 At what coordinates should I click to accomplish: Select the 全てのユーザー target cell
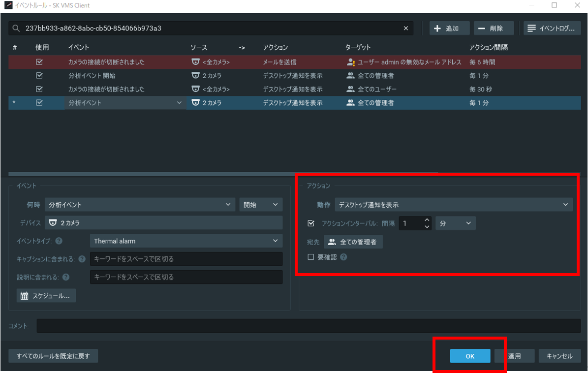(x=377, y=89)
